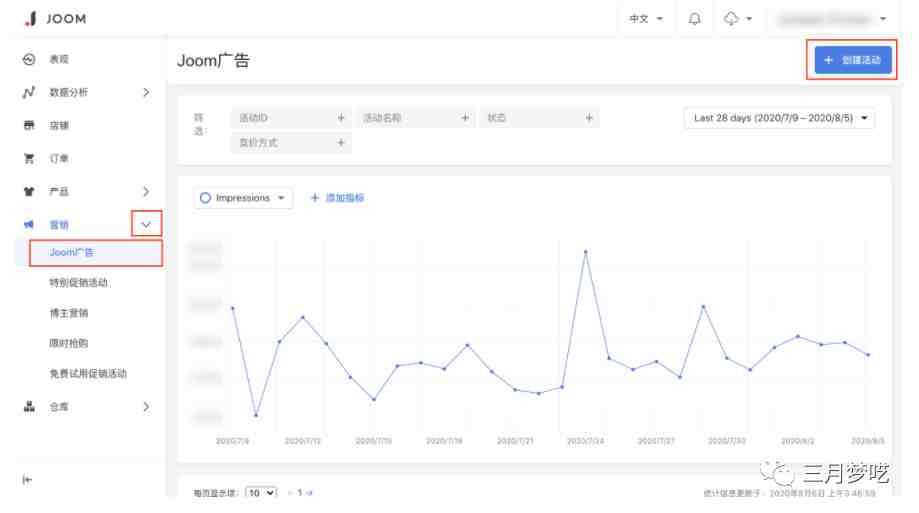Click the JOOM logo
The image size is (919, 513).
pyautogui.click(x=56, y=19)
